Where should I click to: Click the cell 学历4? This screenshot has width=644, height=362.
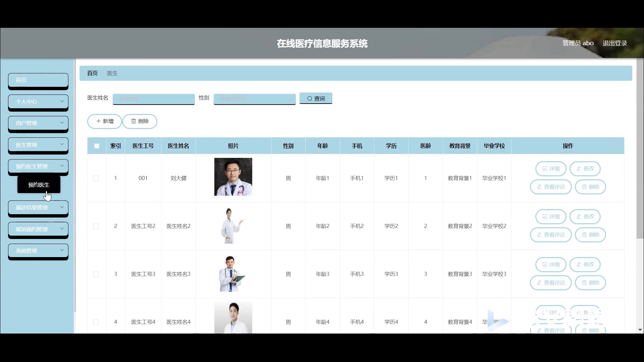pos(391,322)
